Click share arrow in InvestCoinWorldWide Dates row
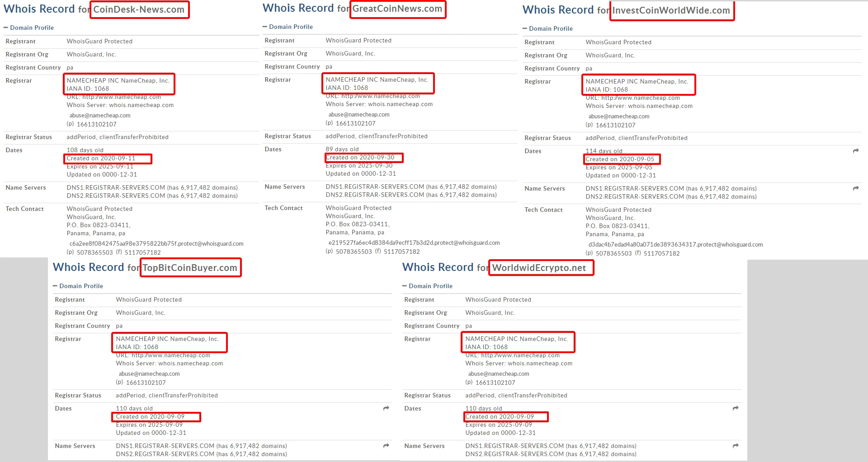 coord(855,151)
